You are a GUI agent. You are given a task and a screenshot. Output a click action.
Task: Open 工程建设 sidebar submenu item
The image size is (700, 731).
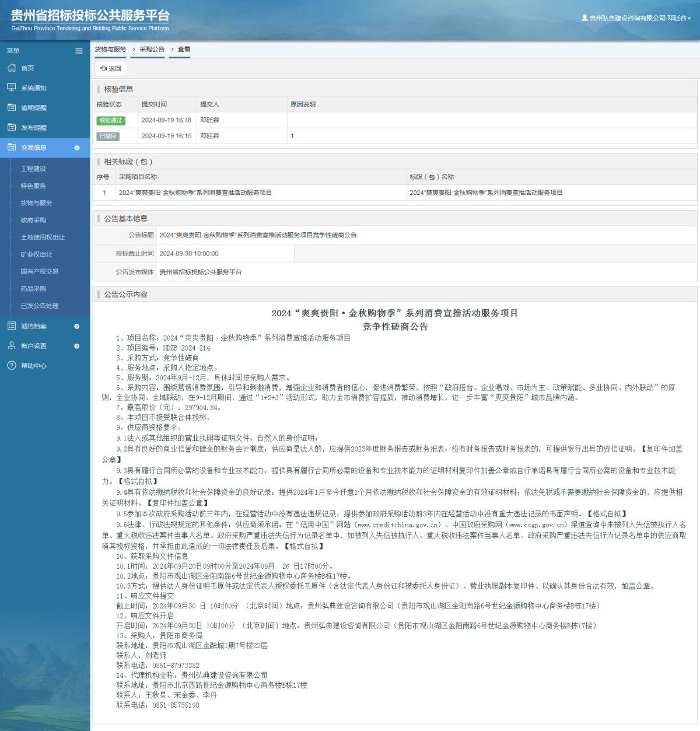tap(33, 169)
